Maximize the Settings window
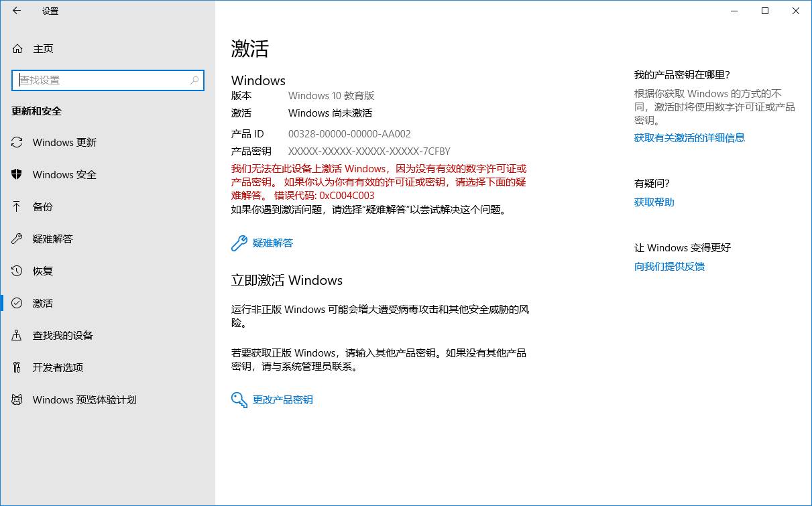812x506 pixels. click(765, 11)
